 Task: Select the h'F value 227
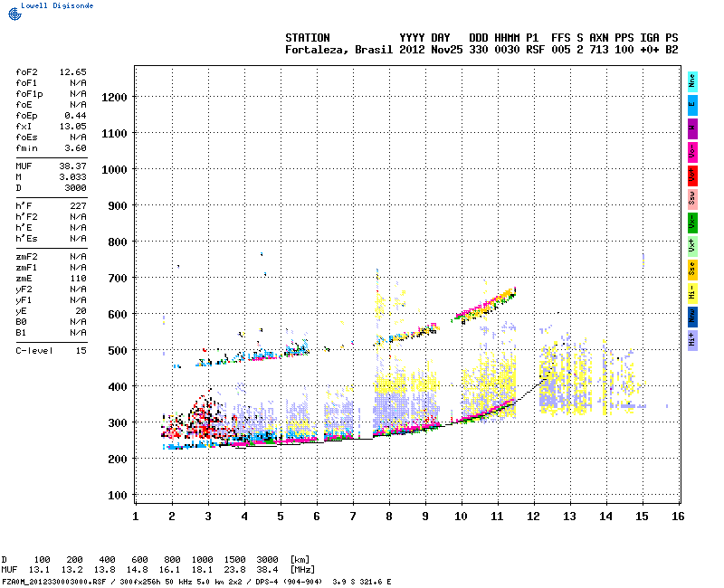click(79, 206)
